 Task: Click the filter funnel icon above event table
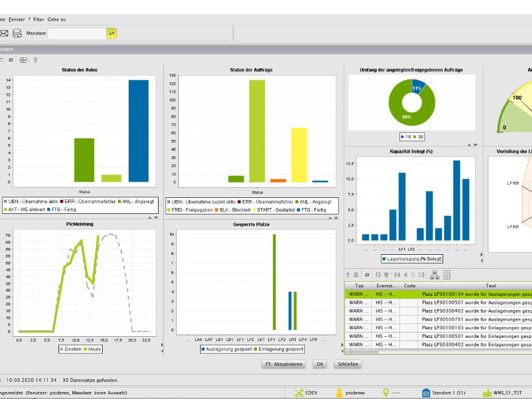click(x=348, y=275)
